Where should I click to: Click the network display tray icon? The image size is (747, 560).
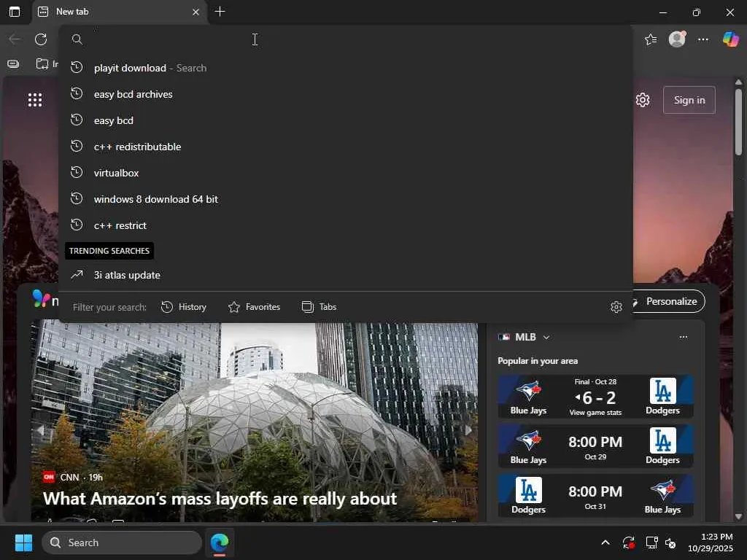tap(651, 542)
